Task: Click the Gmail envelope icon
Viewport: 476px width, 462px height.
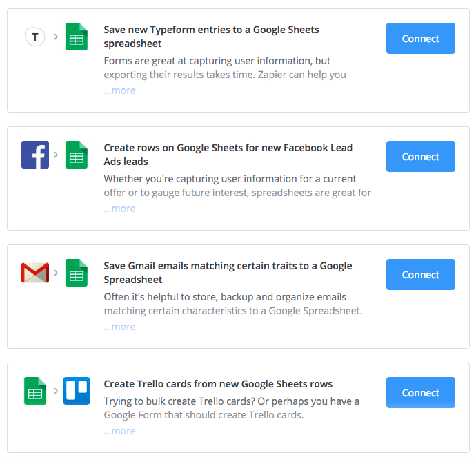Action: point(35,273)
